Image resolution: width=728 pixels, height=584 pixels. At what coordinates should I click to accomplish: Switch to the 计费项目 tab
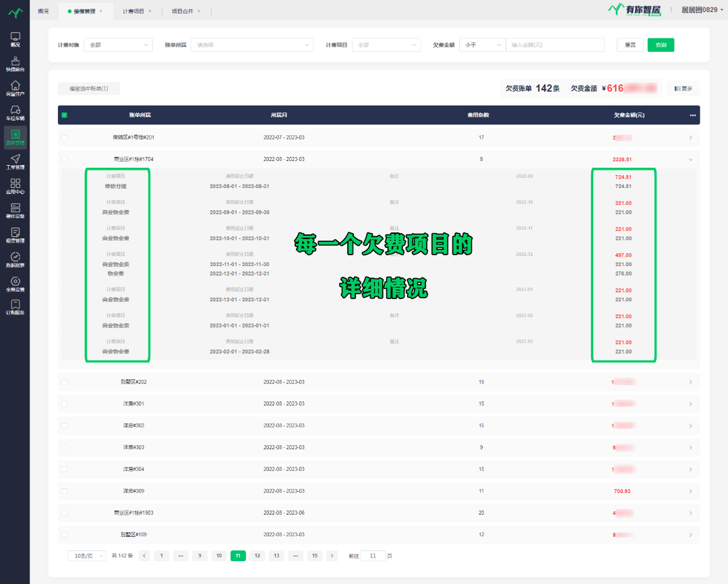tap(133, 11)
